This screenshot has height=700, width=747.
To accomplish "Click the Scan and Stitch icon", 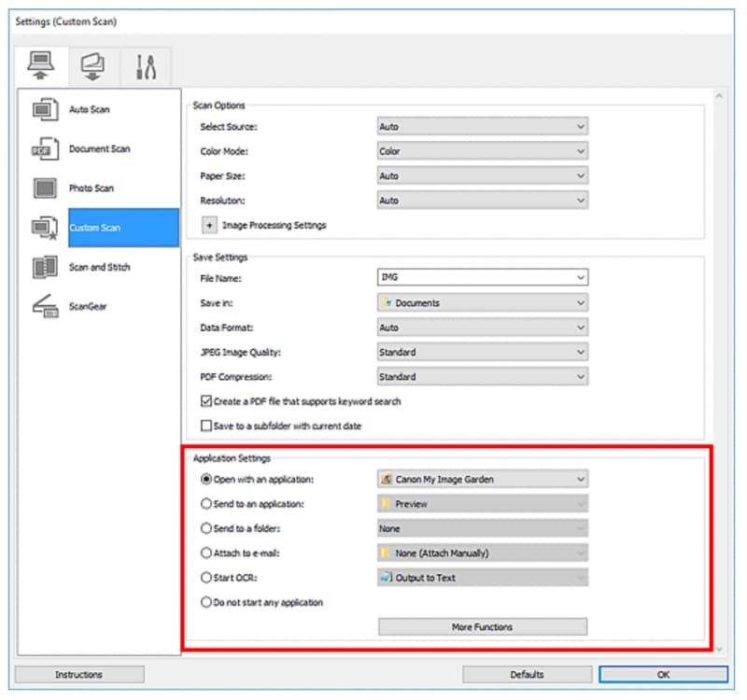I will tap(45, 267).
